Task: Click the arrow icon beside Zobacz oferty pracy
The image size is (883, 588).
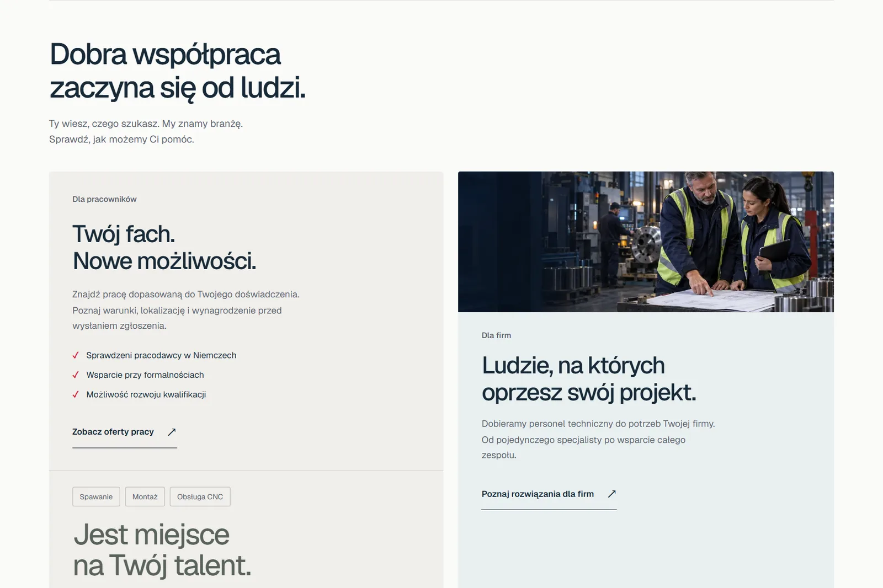Action: 172,432
